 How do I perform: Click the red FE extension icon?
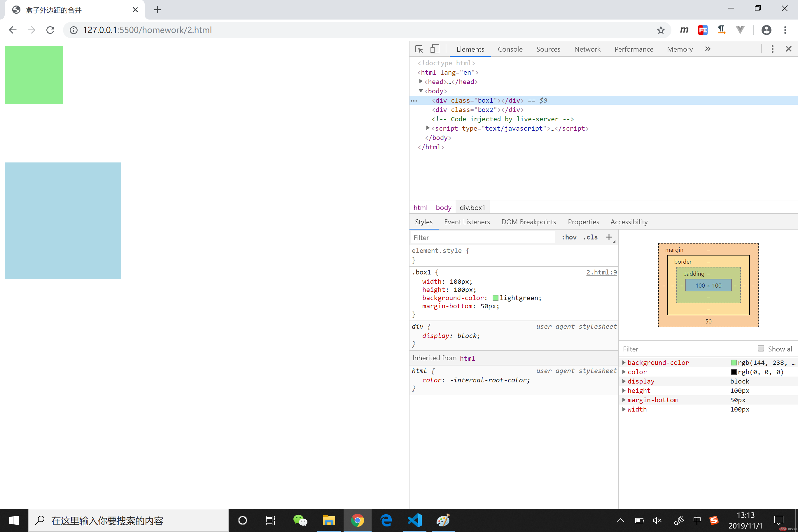[703, 30]
